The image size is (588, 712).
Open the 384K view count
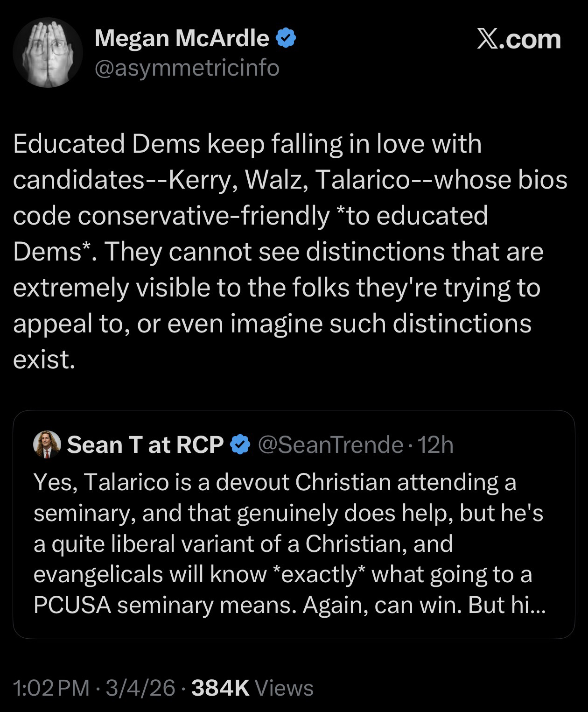coord(220,688)
